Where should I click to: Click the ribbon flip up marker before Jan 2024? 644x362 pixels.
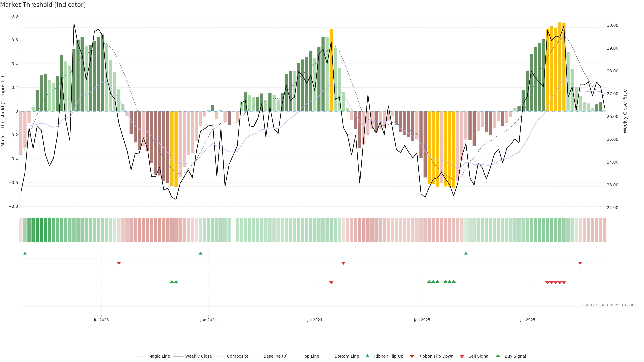200,253
